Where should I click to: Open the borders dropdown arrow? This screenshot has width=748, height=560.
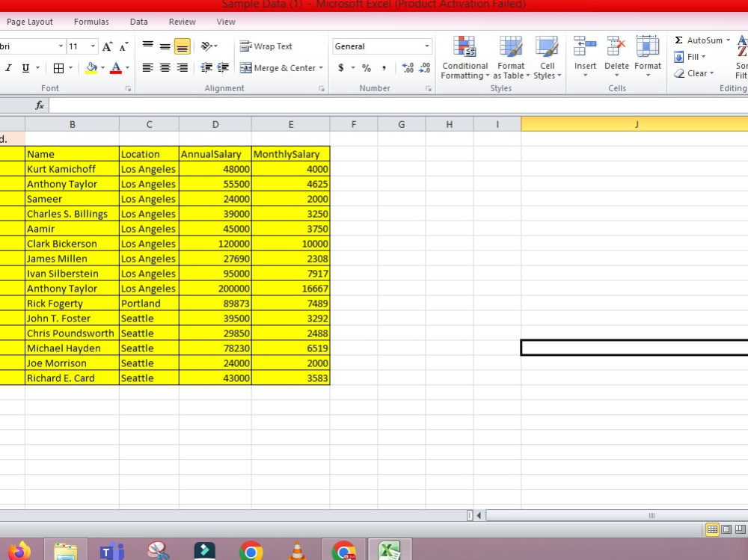(x=70, y=68)
